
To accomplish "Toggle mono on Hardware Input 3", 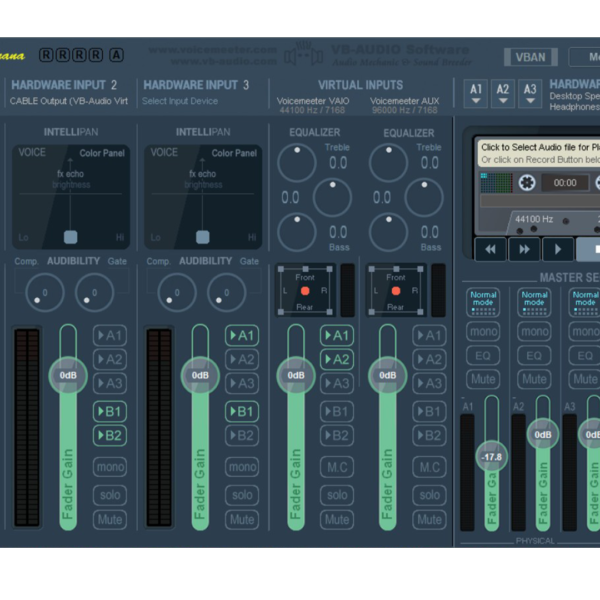I will point(242,467).
